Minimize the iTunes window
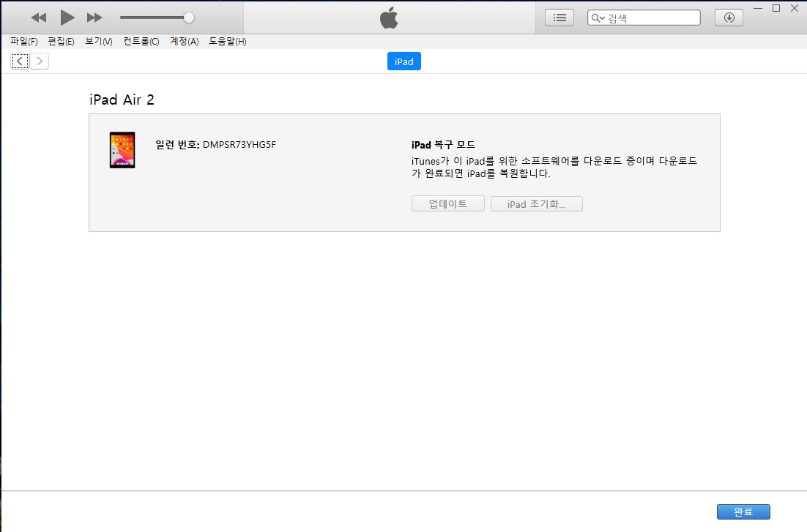 click(x=758, y=8)
